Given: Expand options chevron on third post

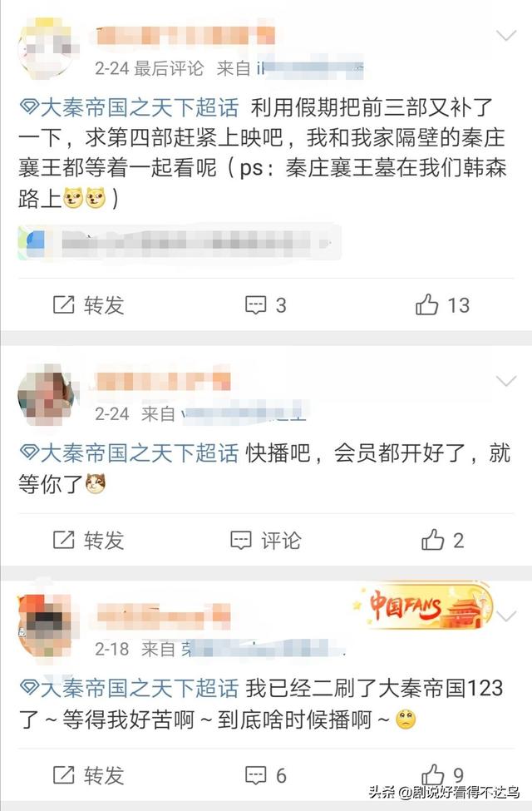Looking at the screenshot, I should [505, 616].
